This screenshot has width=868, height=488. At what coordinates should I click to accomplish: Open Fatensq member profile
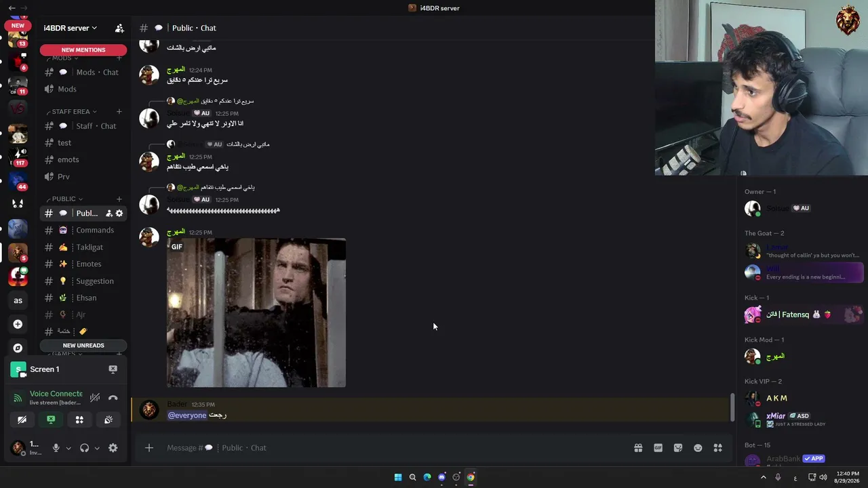pyautogui.click(x=804, y=314)
